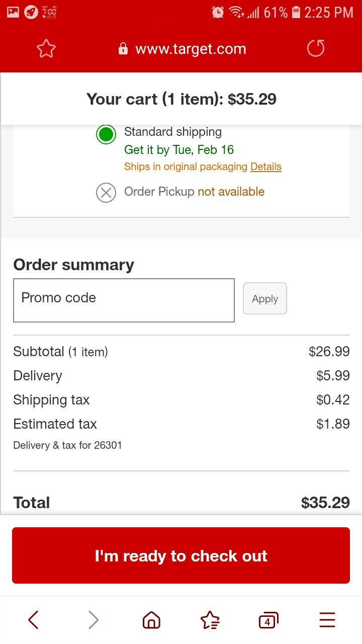Tap the gallery notification icon in status bar
Screen dimensions: 362x644
point(13,12)
